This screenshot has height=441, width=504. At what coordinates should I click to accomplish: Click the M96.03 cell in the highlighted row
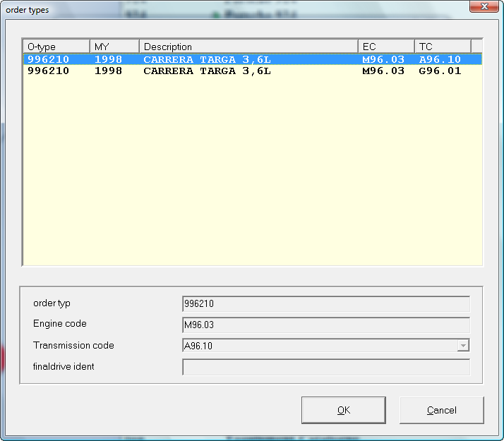[x=383, y=59]
